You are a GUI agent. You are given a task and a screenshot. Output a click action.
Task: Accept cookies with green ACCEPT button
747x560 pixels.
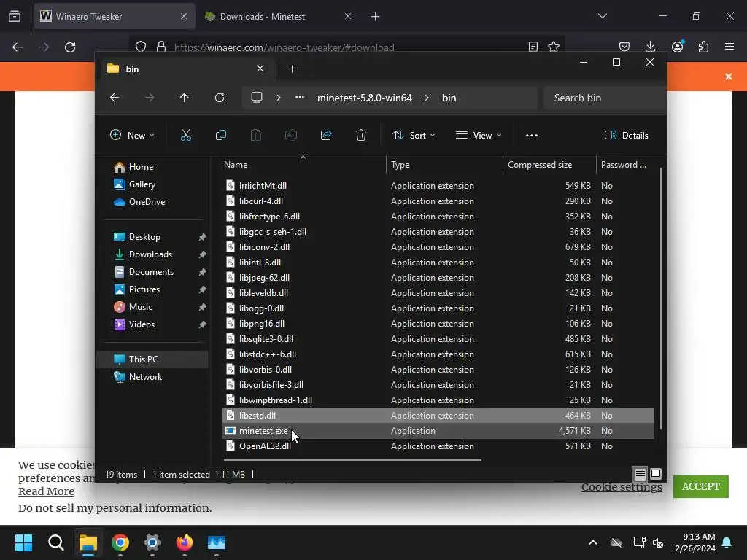tap(701, 486)
